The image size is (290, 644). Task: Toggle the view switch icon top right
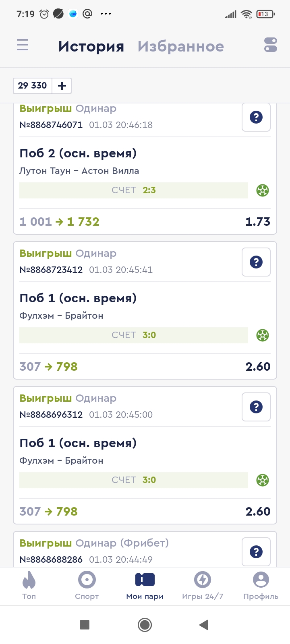[x=271, y=45]
